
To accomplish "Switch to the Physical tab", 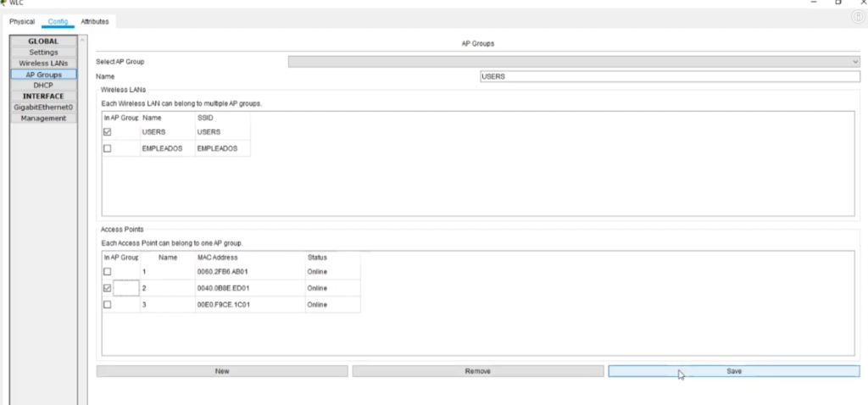I will click(22, 21).
